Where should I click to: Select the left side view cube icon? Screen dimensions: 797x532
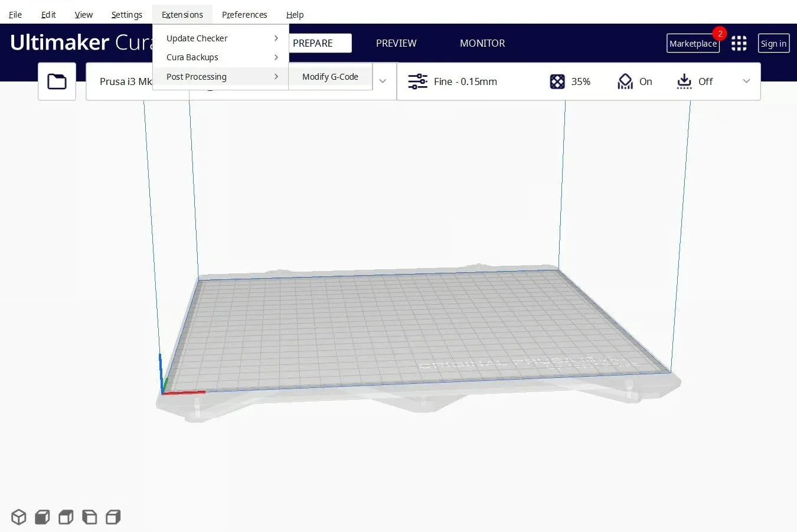pos(89,517)
